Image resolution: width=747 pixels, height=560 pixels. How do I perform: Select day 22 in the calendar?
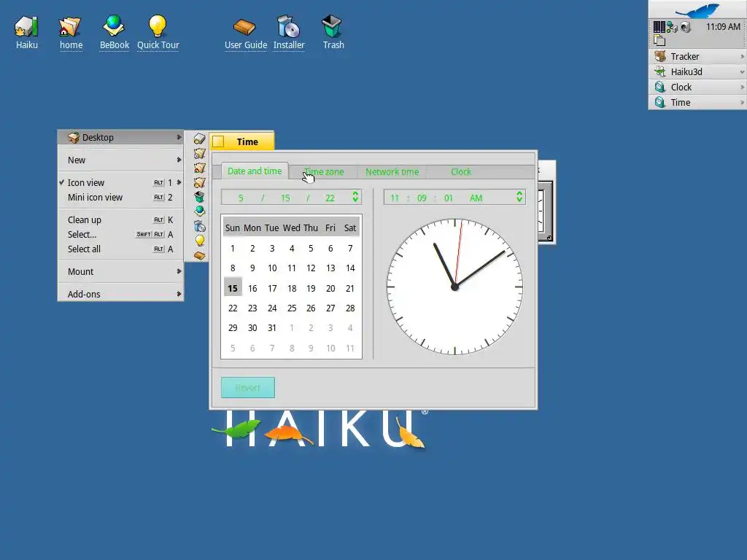[233, 308]
